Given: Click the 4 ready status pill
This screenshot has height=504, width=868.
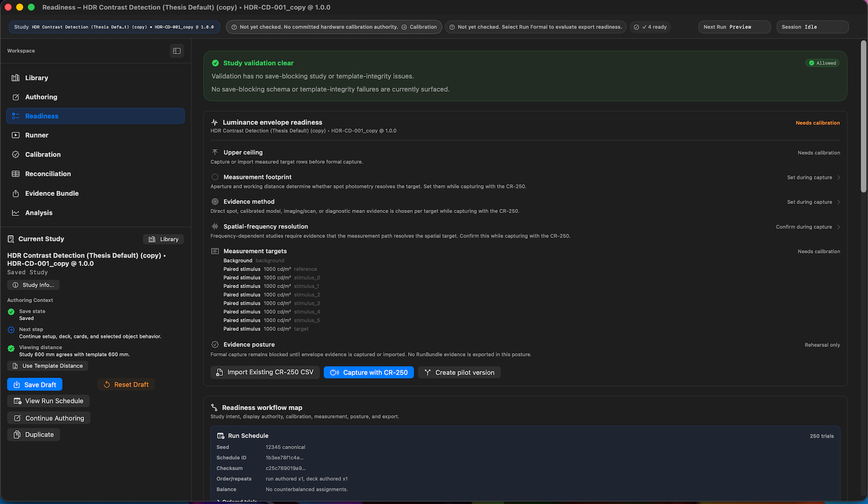Looking at the screenshot, I should (650, 27).
